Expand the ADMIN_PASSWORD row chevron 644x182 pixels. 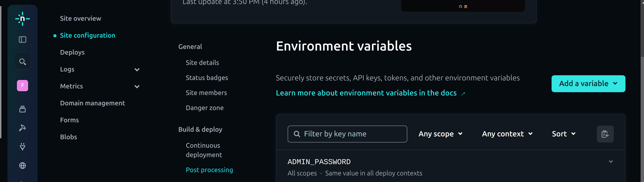coord(611,162)
